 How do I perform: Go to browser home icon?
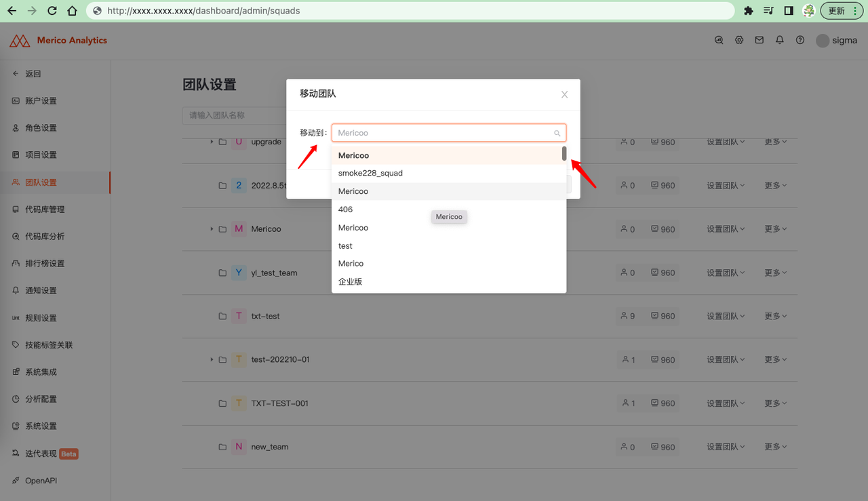(73, 11)
